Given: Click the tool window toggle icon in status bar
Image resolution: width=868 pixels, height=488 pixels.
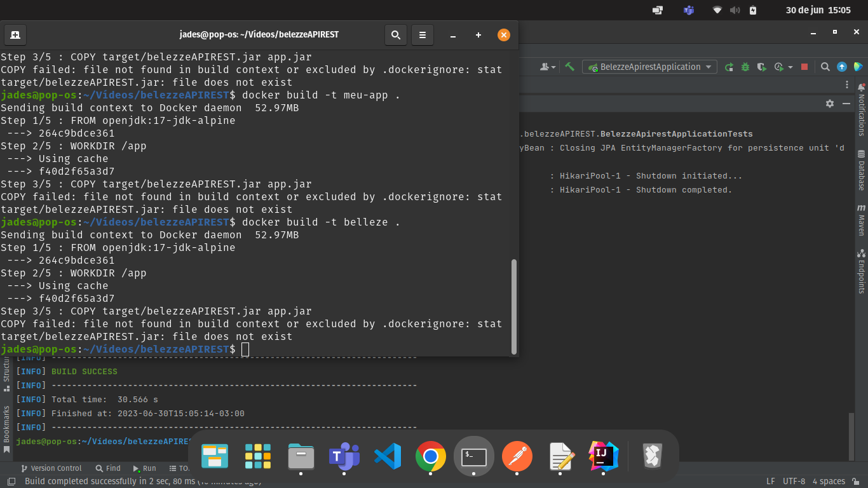Looking at the screenshot, I should [11, 482].
